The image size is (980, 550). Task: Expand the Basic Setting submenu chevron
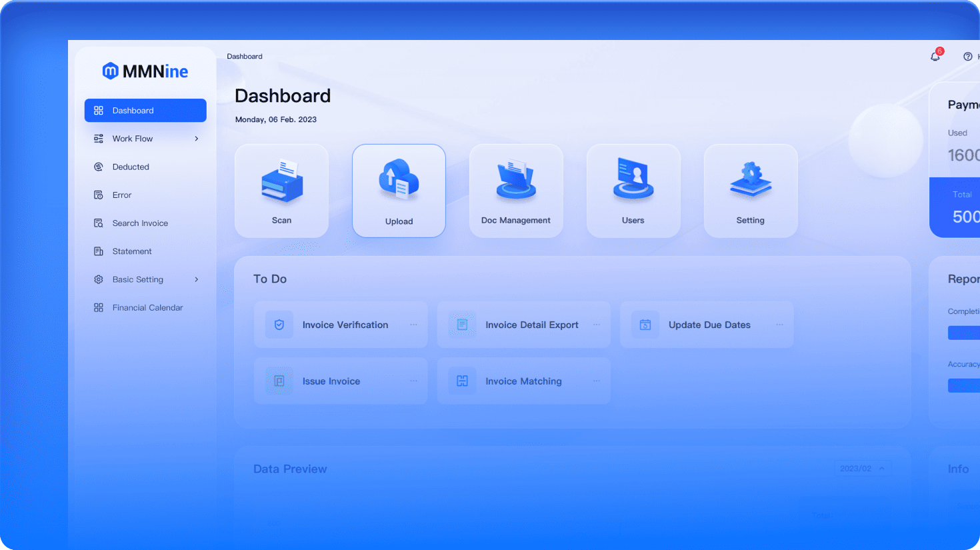click(197, 279)
